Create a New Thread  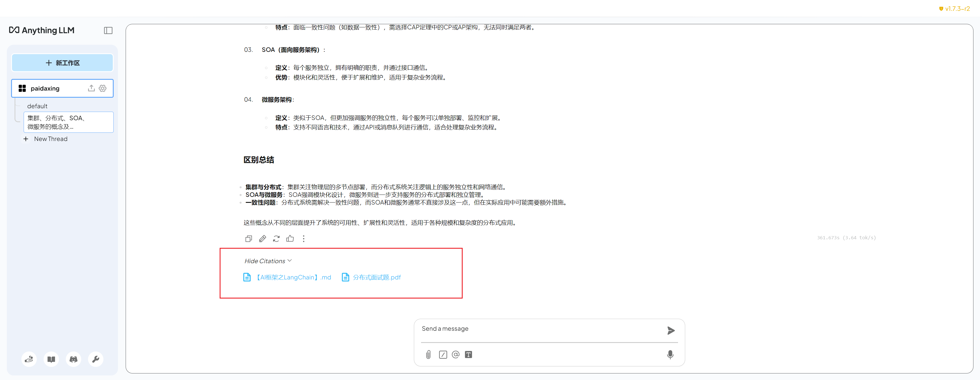[x=50, y=139]
